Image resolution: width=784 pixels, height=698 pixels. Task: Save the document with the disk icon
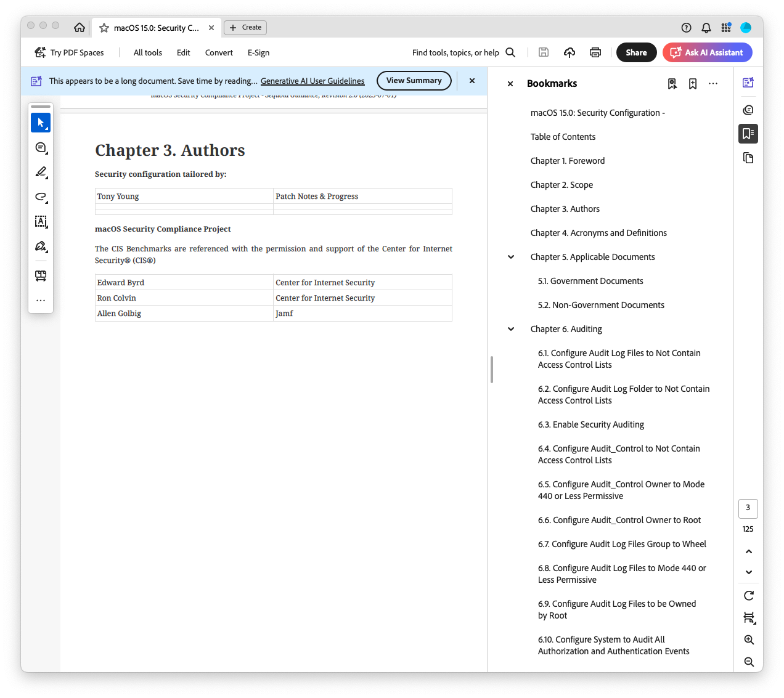pyautogui.click(x=544, y=52)
